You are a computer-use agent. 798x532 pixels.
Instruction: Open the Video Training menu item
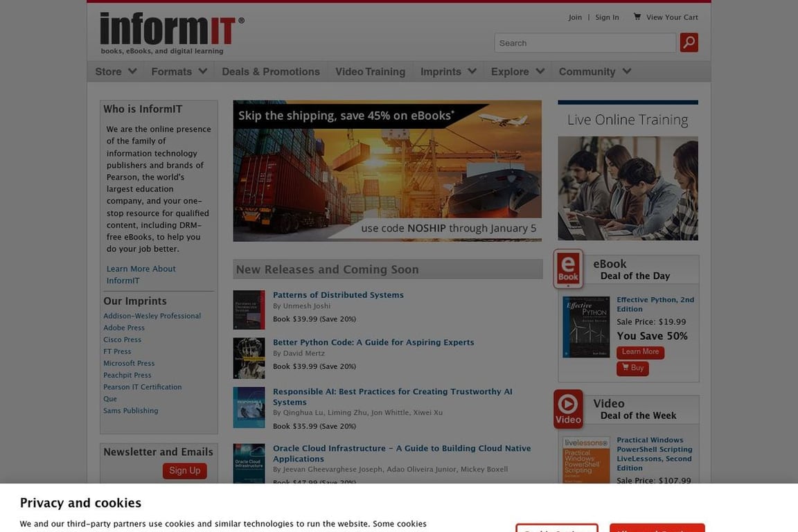[x=370, y=71]
